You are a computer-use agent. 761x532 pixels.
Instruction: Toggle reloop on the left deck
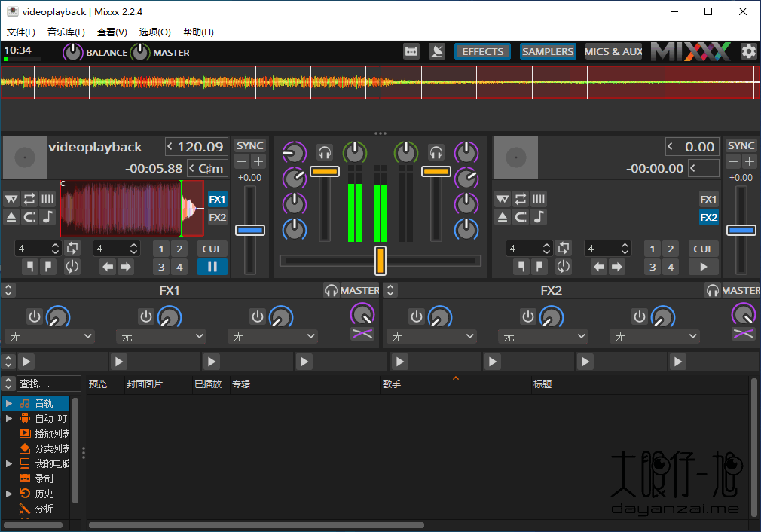72,267
